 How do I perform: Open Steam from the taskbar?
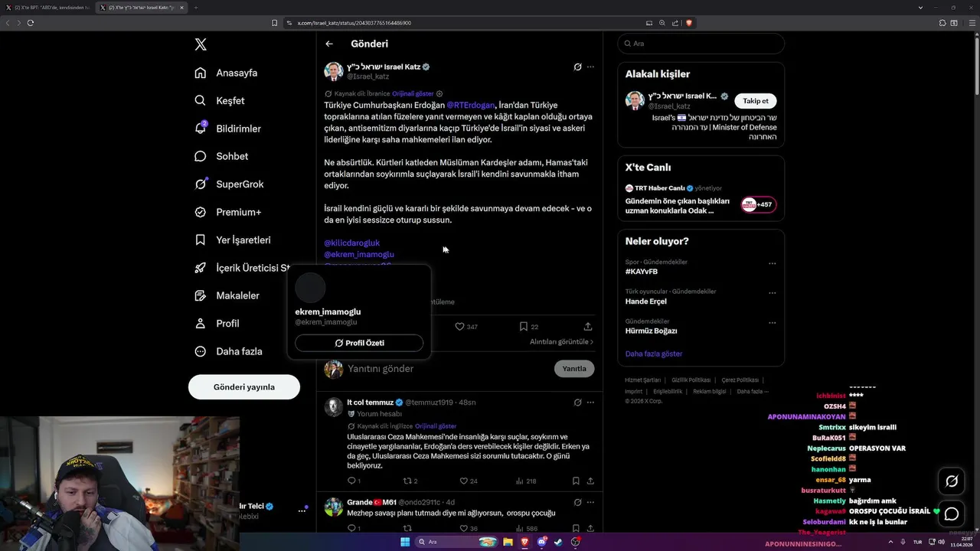coord(558,542)
